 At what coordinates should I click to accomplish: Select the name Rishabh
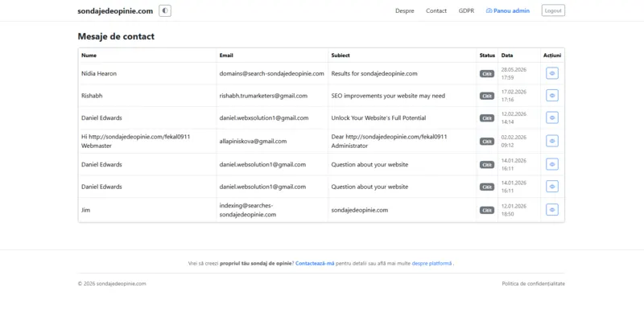pyautogui.click(x=92, y=96)
